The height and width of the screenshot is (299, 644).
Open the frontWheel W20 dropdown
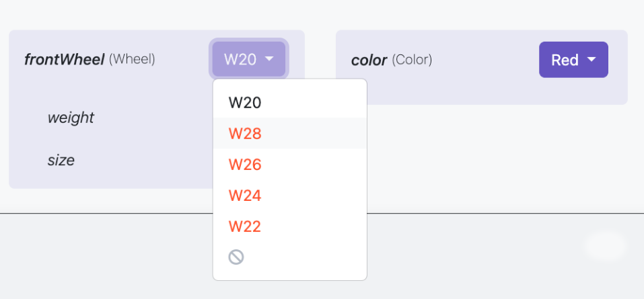[249, 59]
